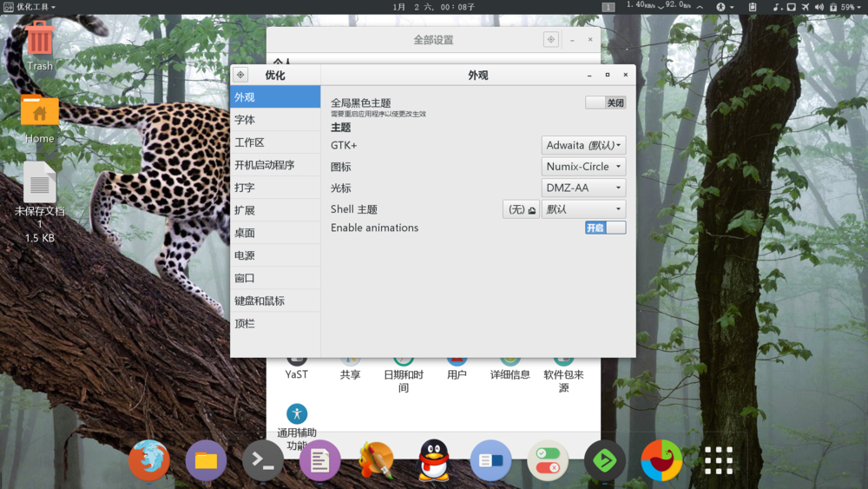Switch to the 扩展 sidebar tab
Image resolution: width=868 pixels, height=489 pixels.
coord(275,210)
